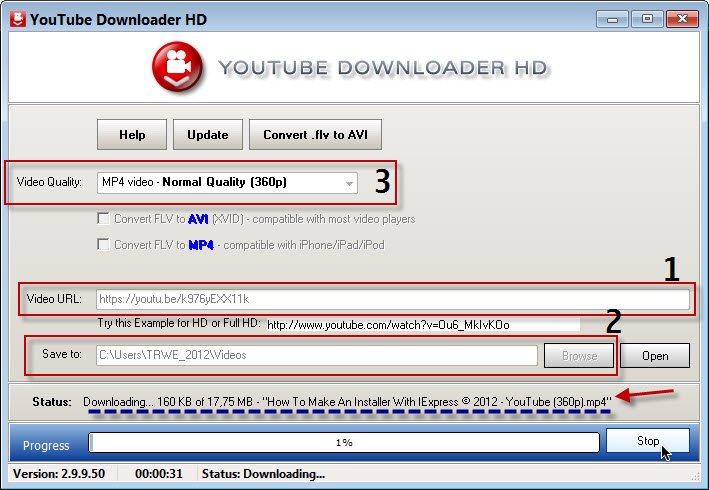
Task: Maximize the YouTube Downloader HD window
Action: tap(647, 19)
